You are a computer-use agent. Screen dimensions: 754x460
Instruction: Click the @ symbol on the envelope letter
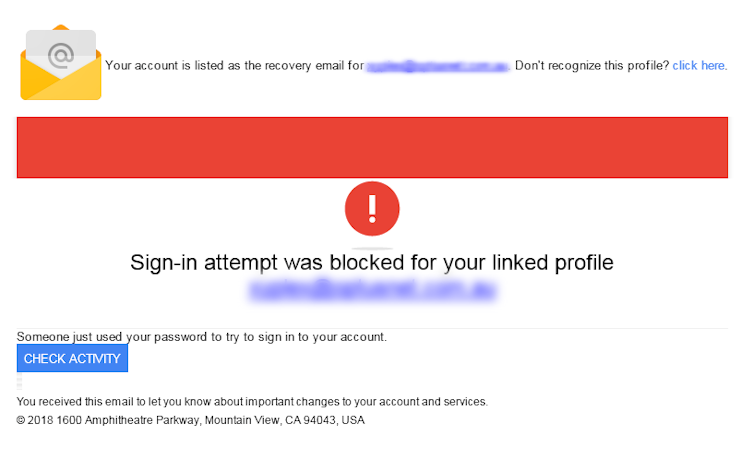coord(62,54)
